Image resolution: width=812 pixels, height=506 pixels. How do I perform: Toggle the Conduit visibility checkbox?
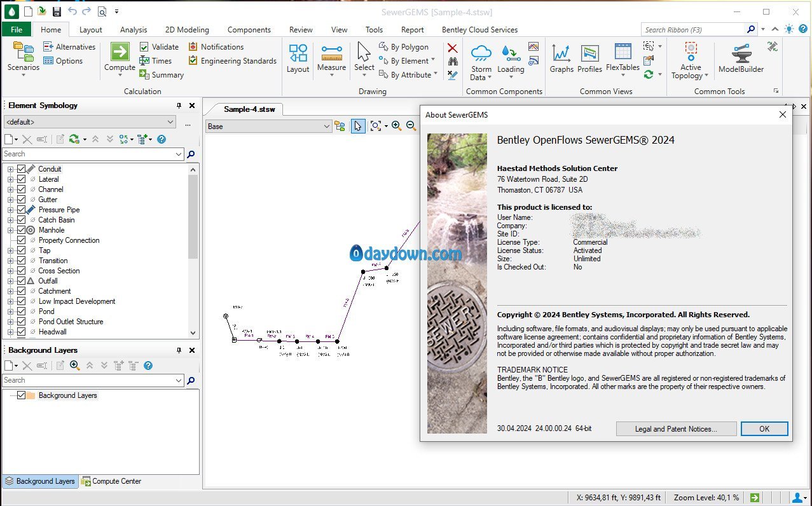[x=21, y=169]
